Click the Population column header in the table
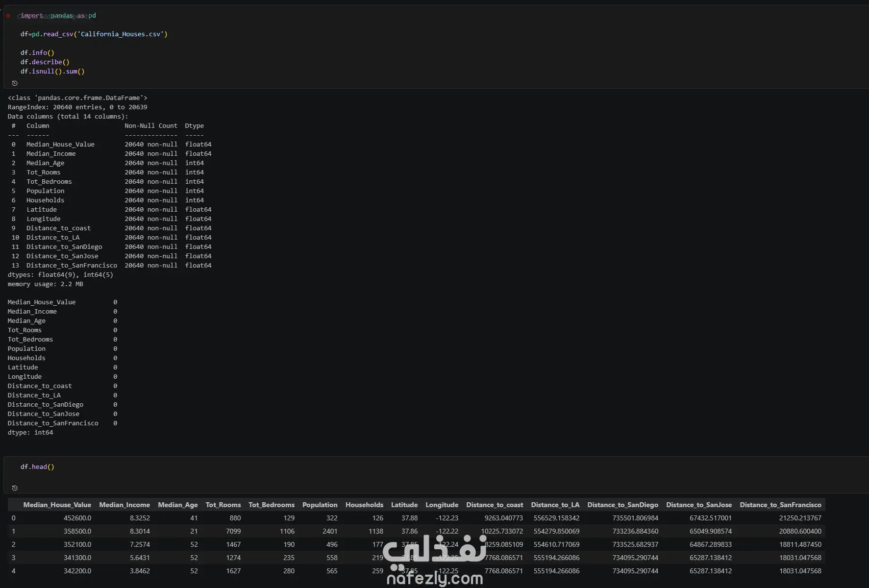This screenshot has height=588, width=869. (x=320, y=505)
